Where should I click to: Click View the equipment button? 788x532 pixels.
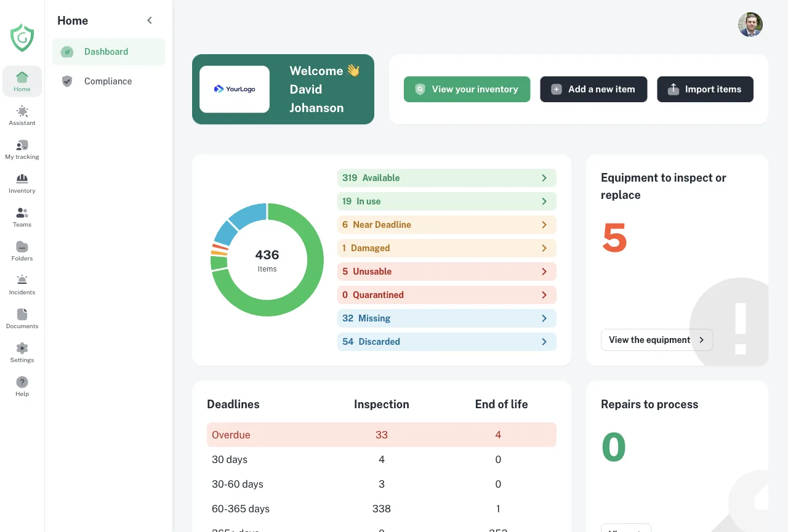pyautogui.click(x=657, y=340)
